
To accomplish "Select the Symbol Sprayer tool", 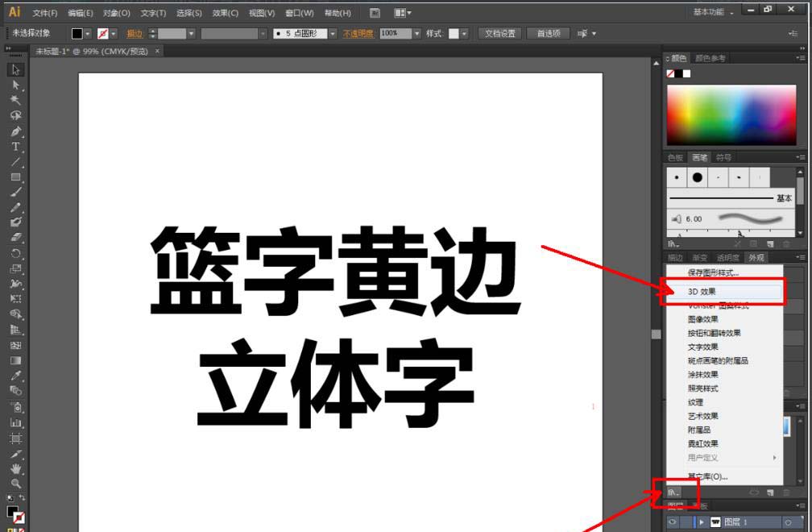I will (15, 407).
